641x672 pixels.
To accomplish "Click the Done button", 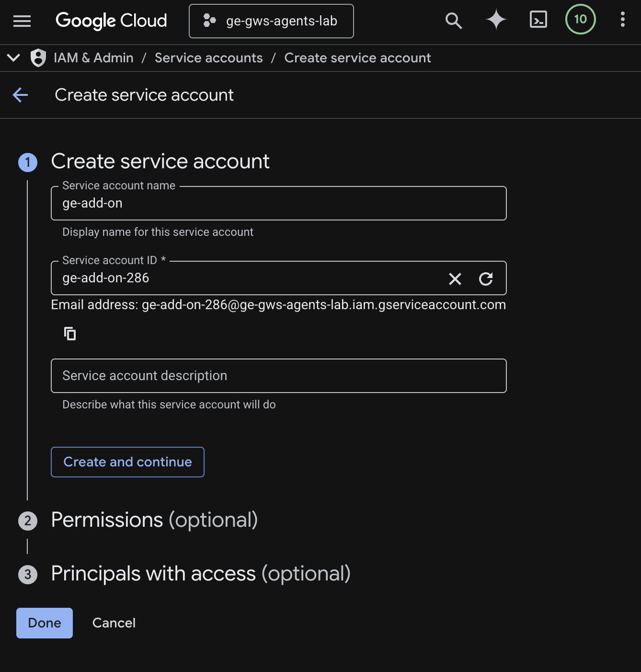I will 45,623.
